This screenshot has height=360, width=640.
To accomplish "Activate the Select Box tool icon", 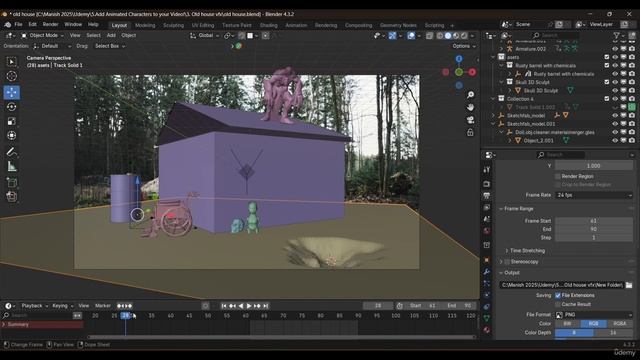I will 11,62.
